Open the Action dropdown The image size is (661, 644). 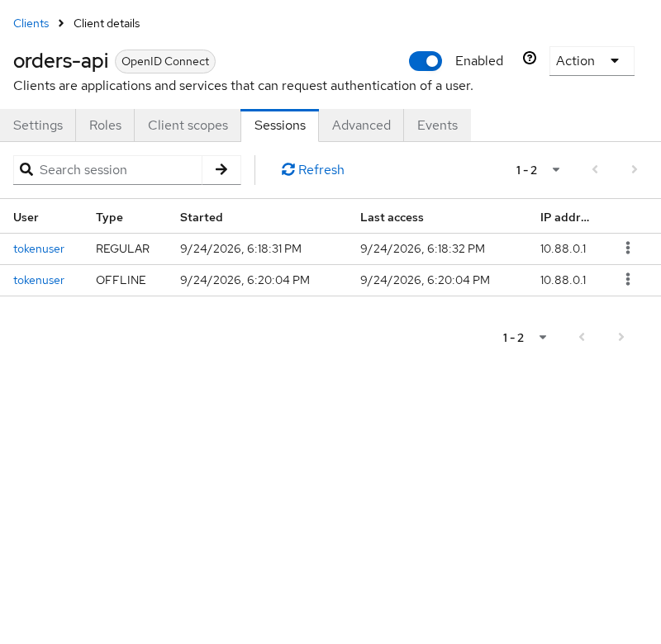click(592, 61)
